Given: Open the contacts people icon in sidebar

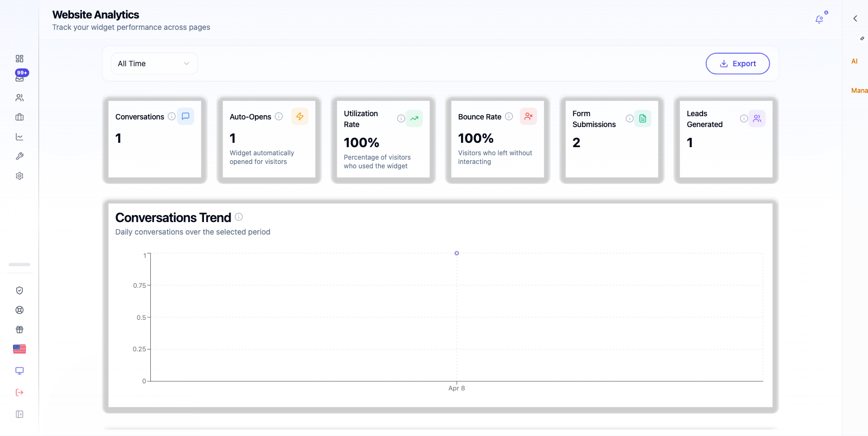Looking at the screenshot, I should (20, 98).
